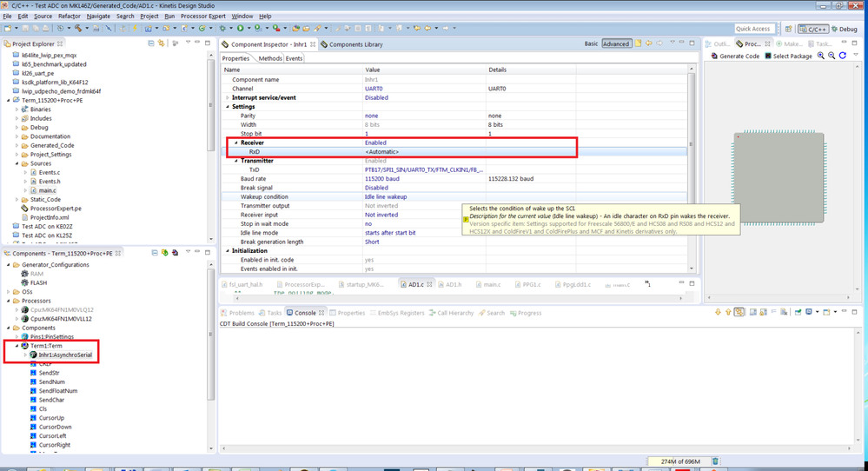The image size is (868, 471).
Task: Expand the OSs folder in Components
Action: 9,292
